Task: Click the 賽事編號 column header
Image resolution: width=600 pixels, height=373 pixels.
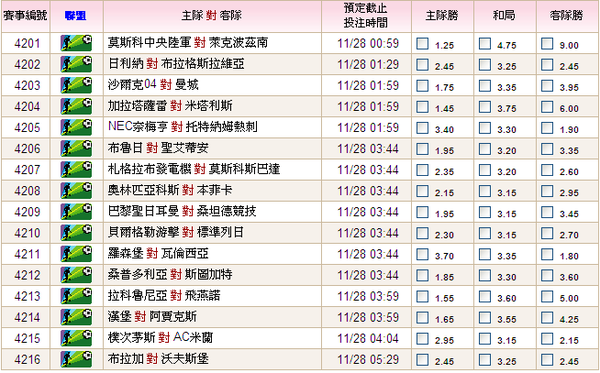Action: 25,16
